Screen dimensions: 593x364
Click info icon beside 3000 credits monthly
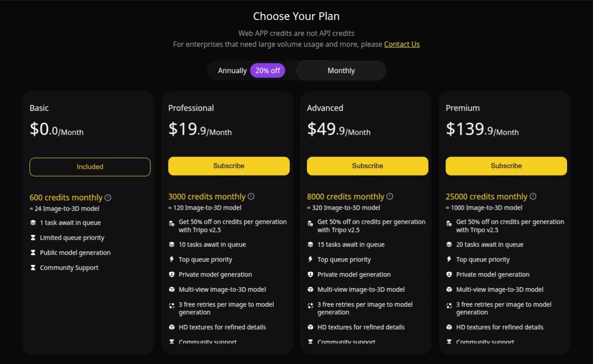(x=251, y=197)
